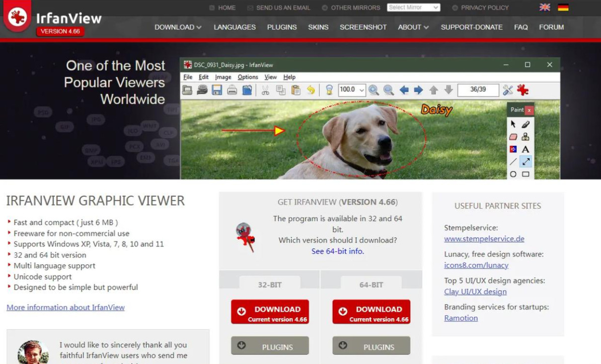This screenshot has height=364, width=601.
Task: Click the Copy toolbar icon
Action: [280, 90]
